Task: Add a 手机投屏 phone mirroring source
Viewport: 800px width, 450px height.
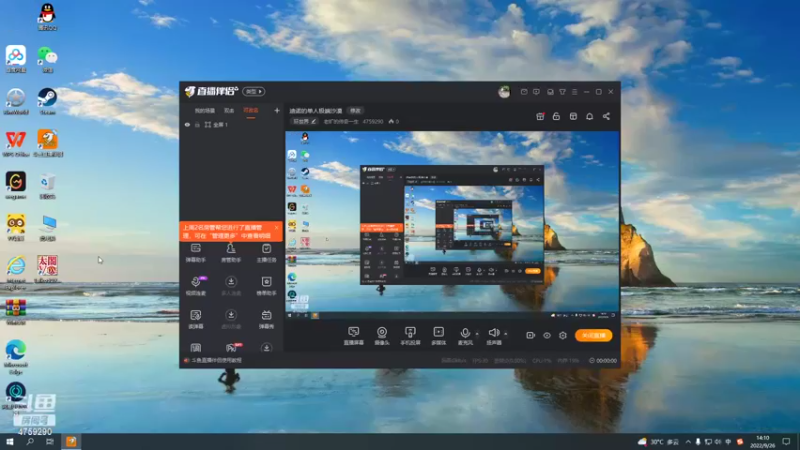Action: coord(410,336)
